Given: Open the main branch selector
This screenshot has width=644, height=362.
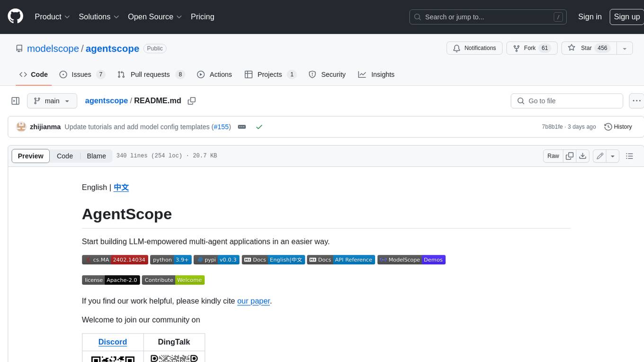Looking at the screenshot, I should click(52, 101).
